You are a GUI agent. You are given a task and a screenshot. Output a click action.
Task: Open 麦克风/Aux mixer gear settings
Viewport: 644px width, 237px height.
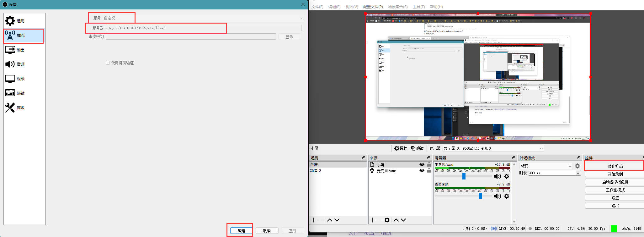(507, 176)
